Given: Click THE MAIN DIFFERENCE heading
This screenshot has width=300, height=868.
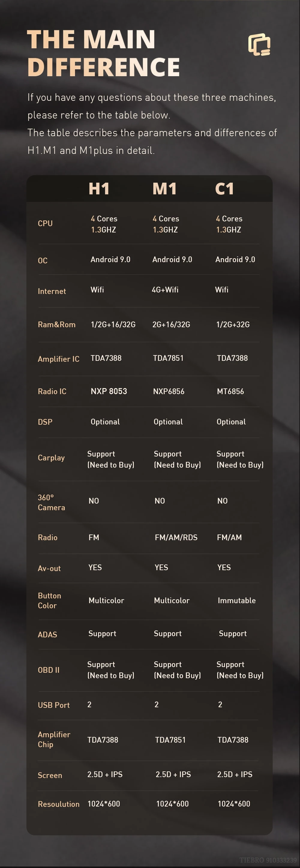Looking at the screenshot, I should click(103, 53).
